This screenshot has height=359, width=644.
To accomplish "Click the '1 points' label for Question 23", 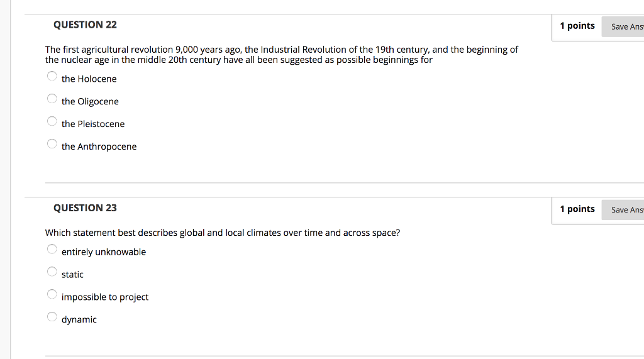I will pos(577,209).
